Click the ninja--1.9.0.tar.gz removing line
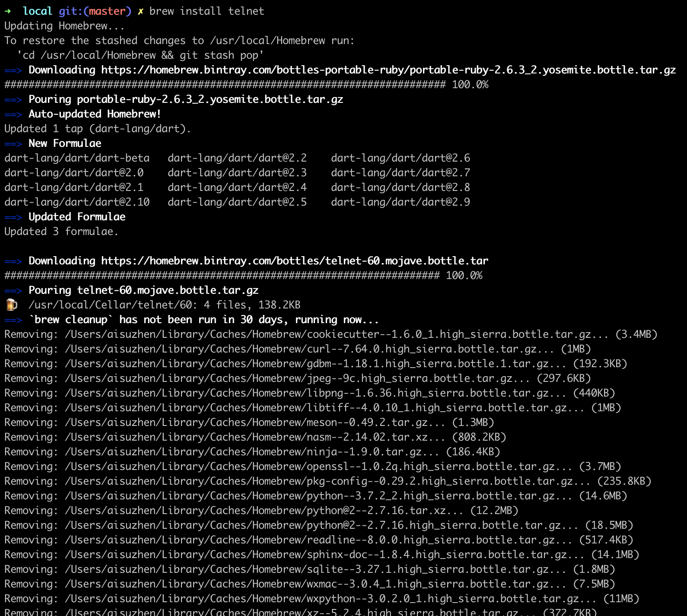This screenshot has height=616, width=687. [252, 452]
